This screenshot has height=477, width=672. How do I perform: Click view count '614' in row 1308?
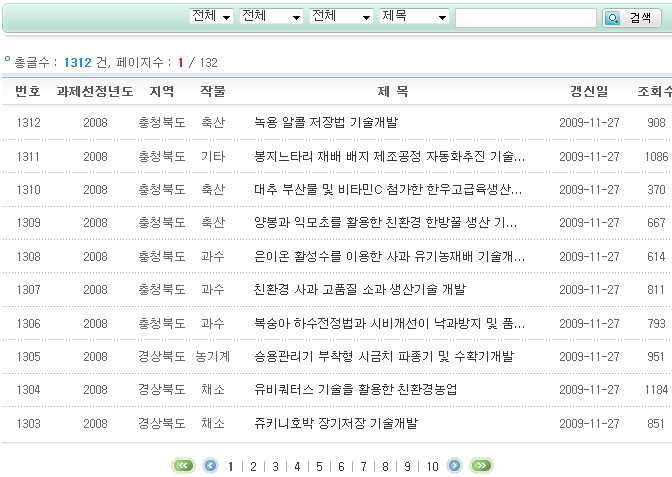click(x=656, y=256)
